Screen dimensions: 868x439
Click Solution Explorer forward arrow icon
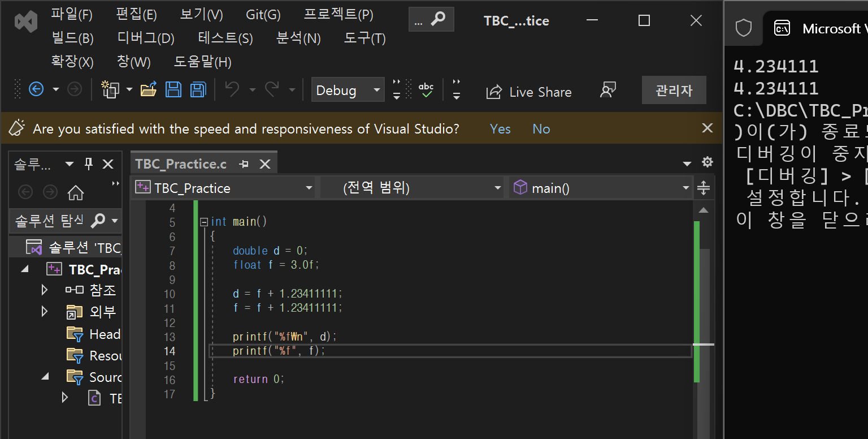click(x=50, y=192)
